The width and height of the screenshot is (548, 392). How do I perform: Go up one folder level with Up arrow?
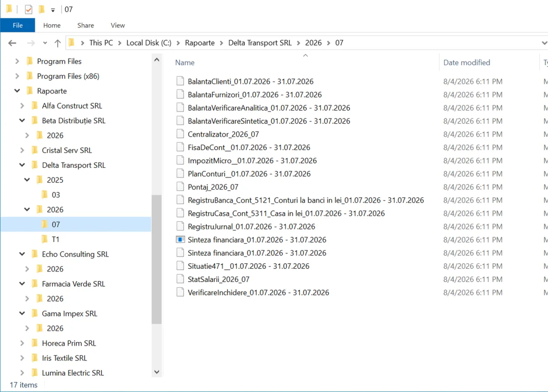[x=58, y=43]
